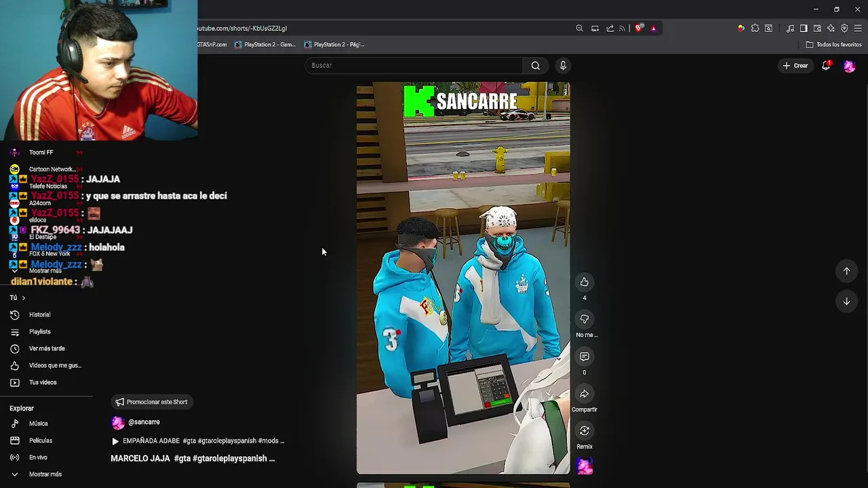Remix this Short
868x488 pixels.
point(584,431)
